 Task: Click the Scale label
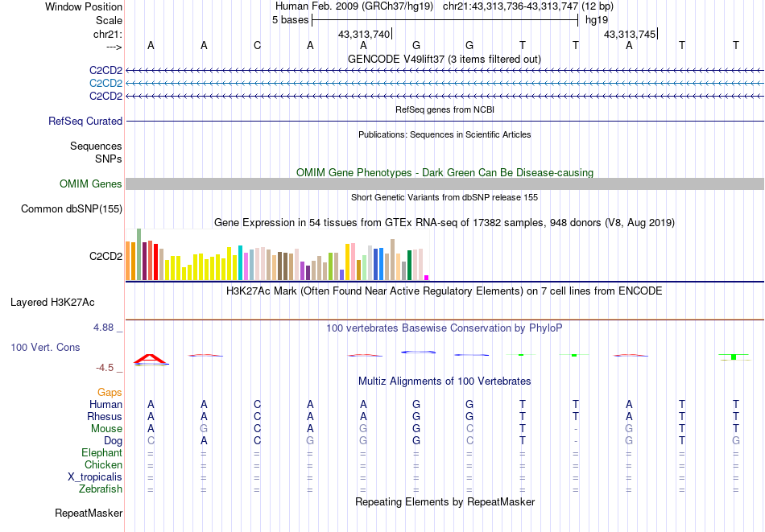pos(110,20)
